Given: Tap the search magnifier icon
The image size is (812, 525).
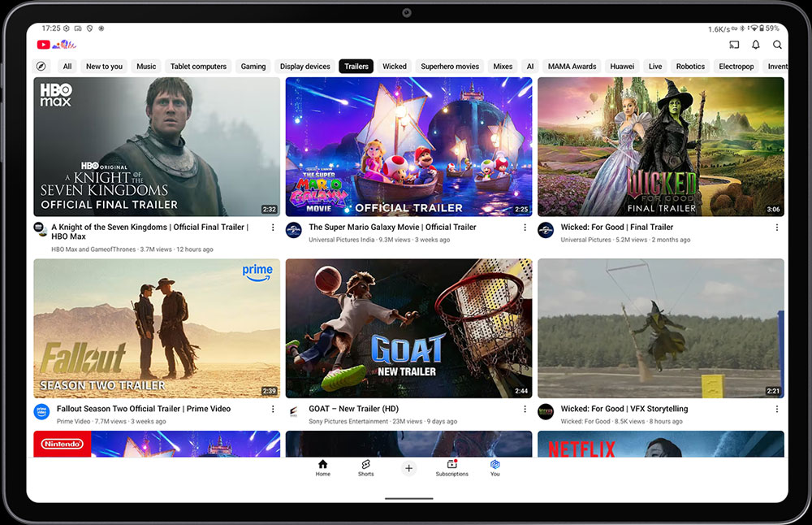Looking at the screenshot, I should (778, 45).
